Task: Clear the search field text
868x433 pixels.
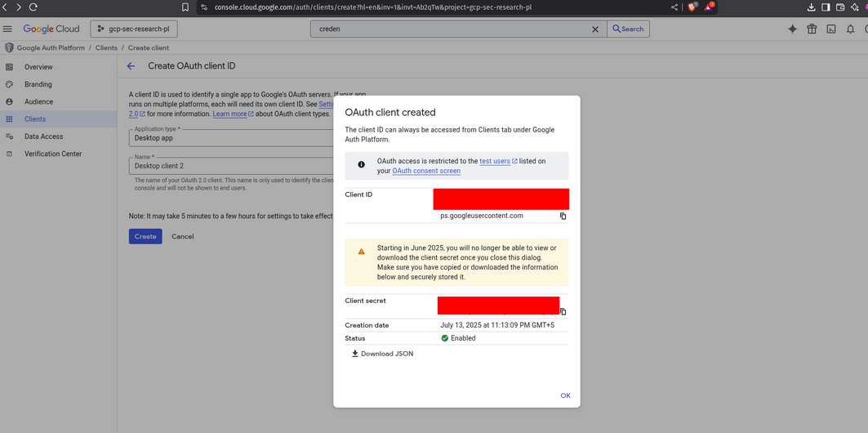Action: coord(595,29)
